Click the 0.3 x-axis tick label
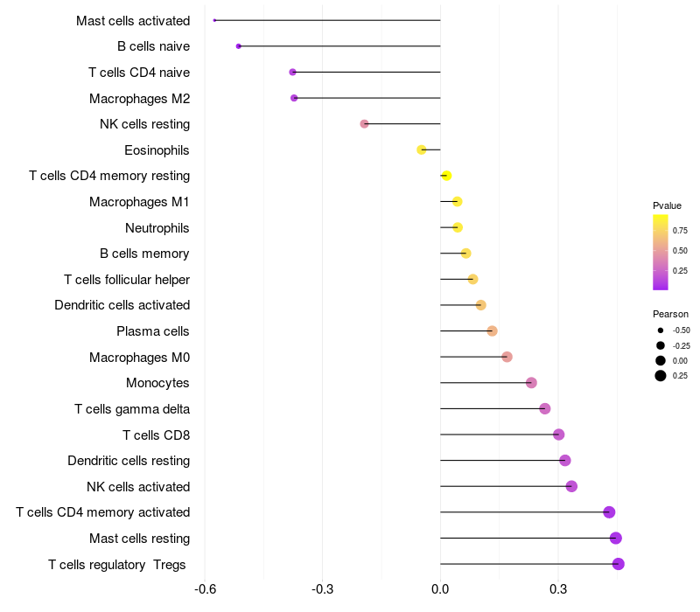 558,588
